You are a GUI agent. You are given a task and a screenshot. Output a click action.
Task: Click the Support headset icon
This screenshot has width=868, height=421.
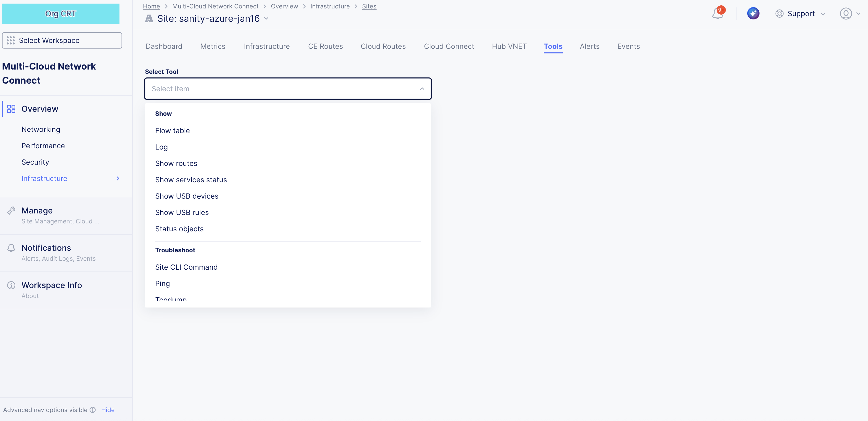pyautogui.click(x=779, y=14)
